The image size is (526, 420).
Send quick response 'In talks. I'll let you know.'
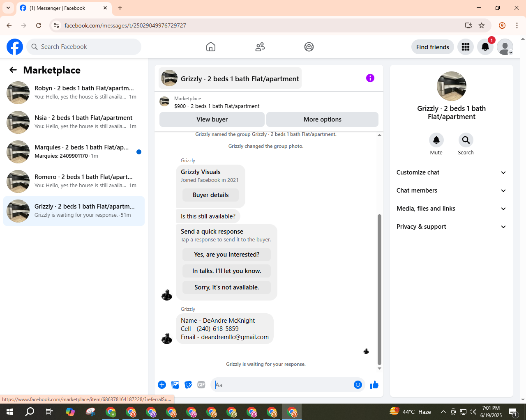(x=226, y=271)
